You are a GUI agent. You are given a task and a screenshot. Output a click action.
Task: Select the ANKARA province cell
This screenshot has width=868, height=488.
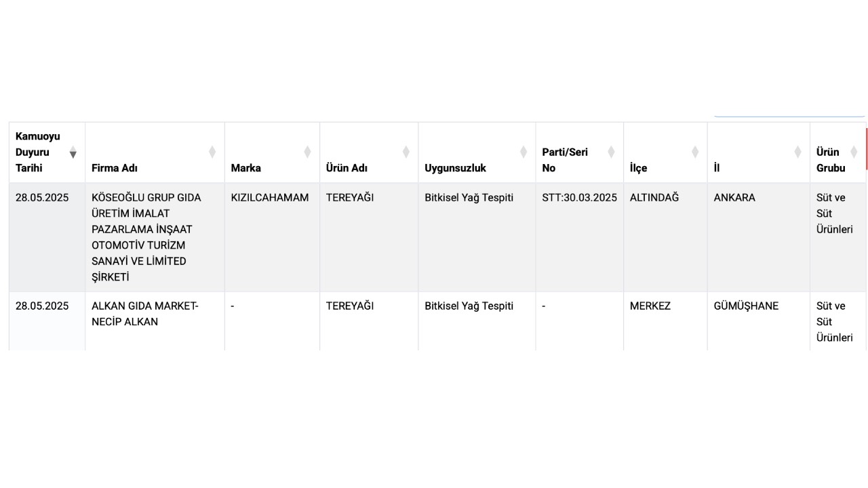(x=758, y=237)
